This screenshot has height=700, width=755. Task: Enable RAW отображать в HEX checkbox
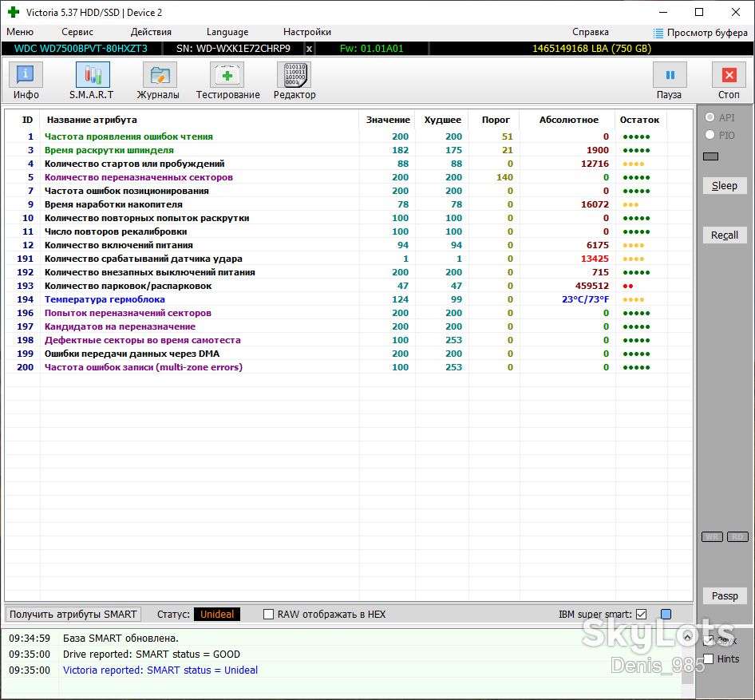269,615
